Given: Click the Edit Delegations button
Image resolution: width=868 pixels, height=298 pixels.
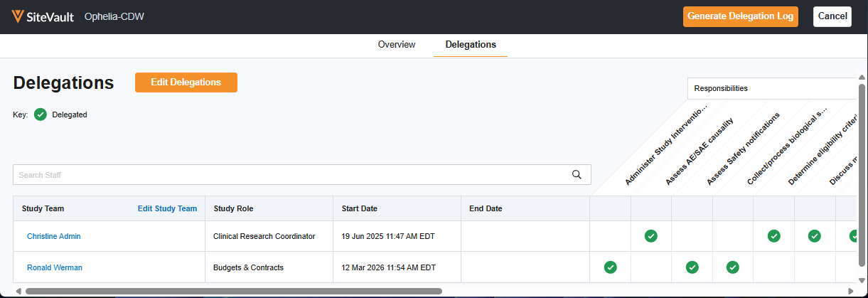Looking at the screenshot, I should pyautogui.click(x=186, y=83).
